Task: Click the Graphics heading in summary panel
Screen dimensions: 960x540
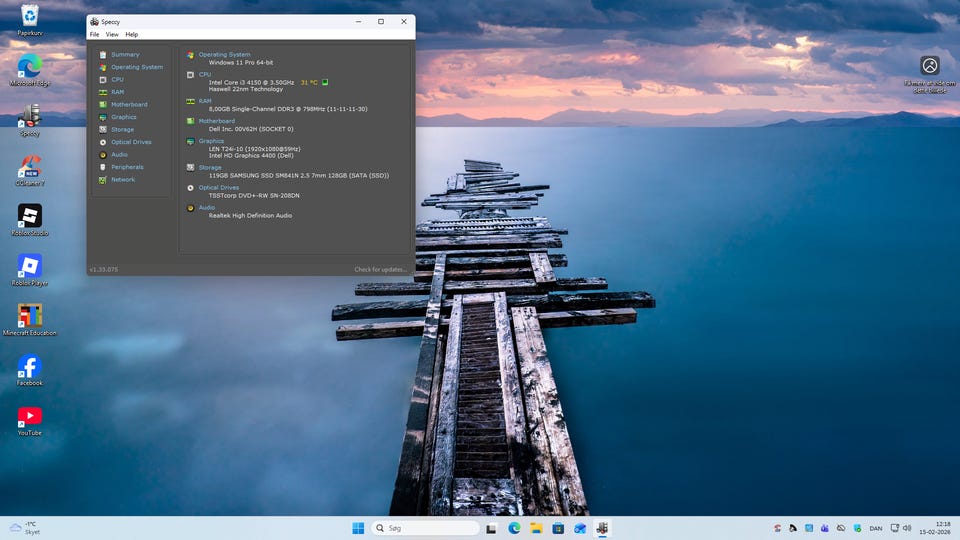Action: tap(211, 141)
